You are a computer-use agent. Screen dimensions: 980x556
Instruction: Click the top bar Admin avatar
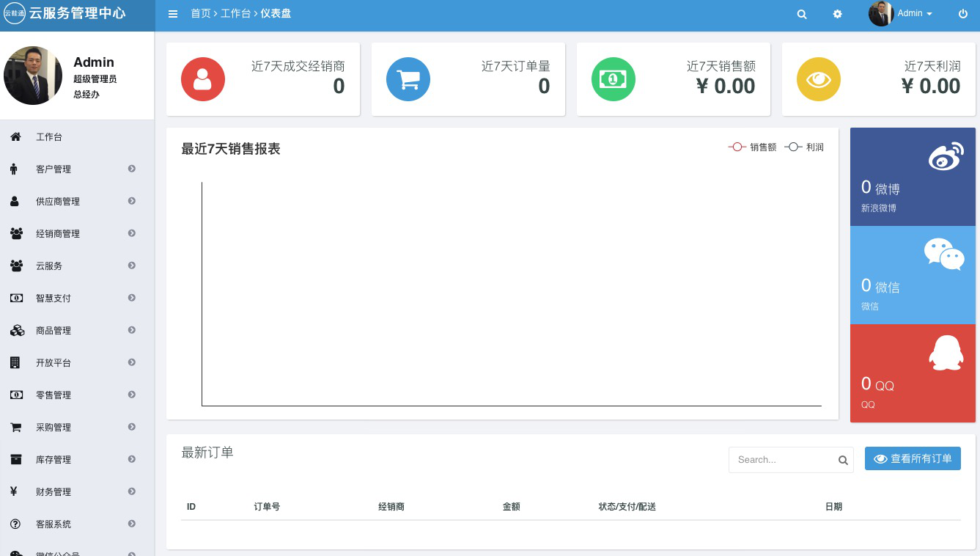point(881,13)
